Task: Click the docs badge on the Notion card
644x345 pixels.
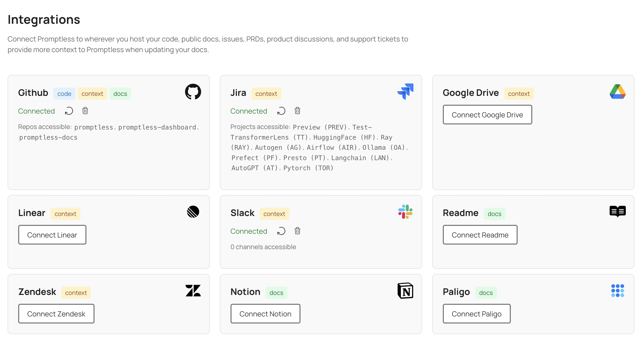Action: [276, 292]
